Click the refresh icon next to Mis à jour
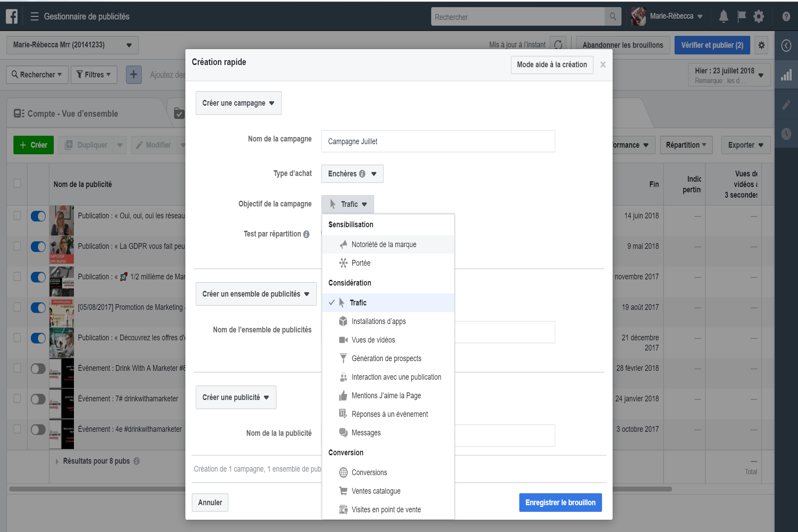798x532 pixels. 558,45
